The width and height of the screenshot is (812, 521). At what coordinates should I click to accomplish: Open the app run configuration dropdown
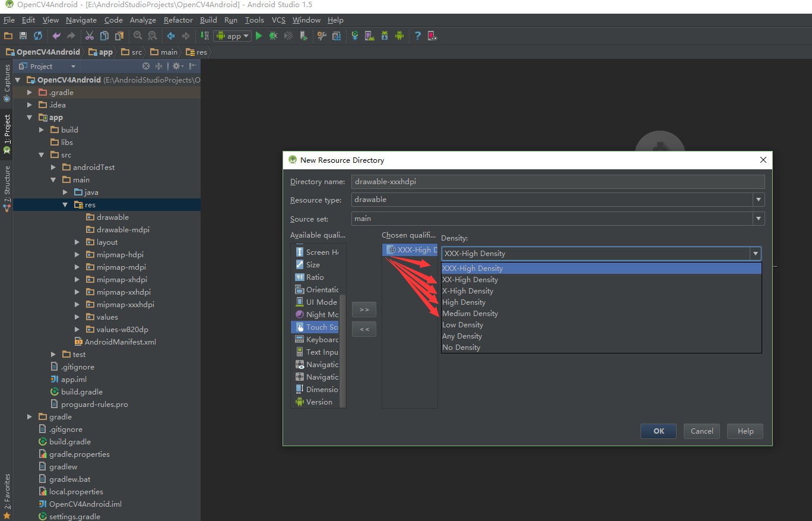pos(232,36)
